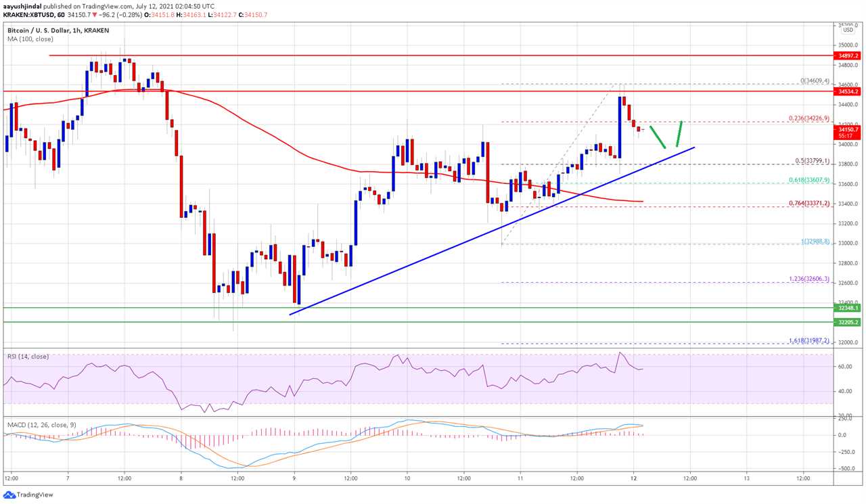Screen dimensions: 866x504
Task: Select the 32205.2 green support price tag
Action: [x=847, y=322]
